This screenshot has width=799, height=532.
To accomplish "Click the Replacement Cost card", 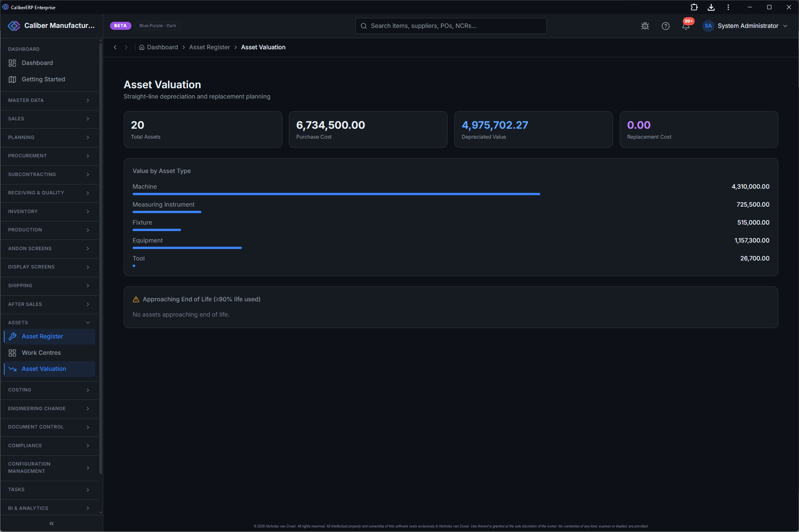I will [x=699, y=129].
